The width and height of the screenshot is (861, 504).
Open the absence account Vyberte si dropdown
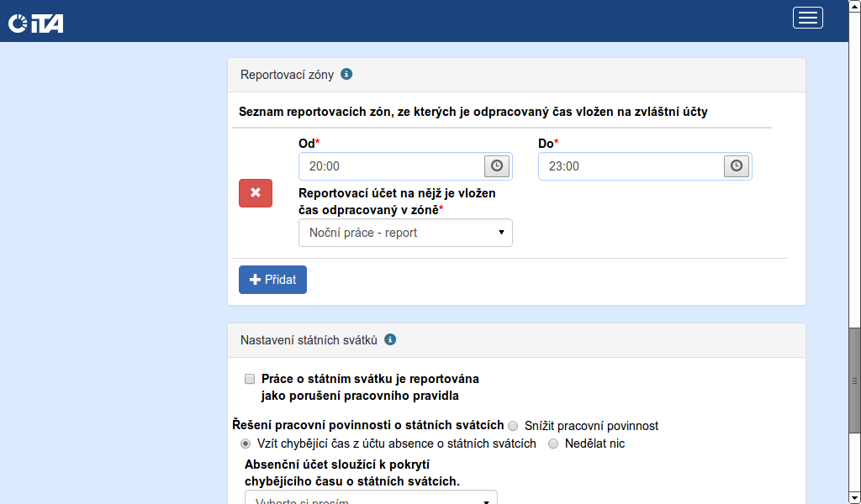tap(371, 499)
